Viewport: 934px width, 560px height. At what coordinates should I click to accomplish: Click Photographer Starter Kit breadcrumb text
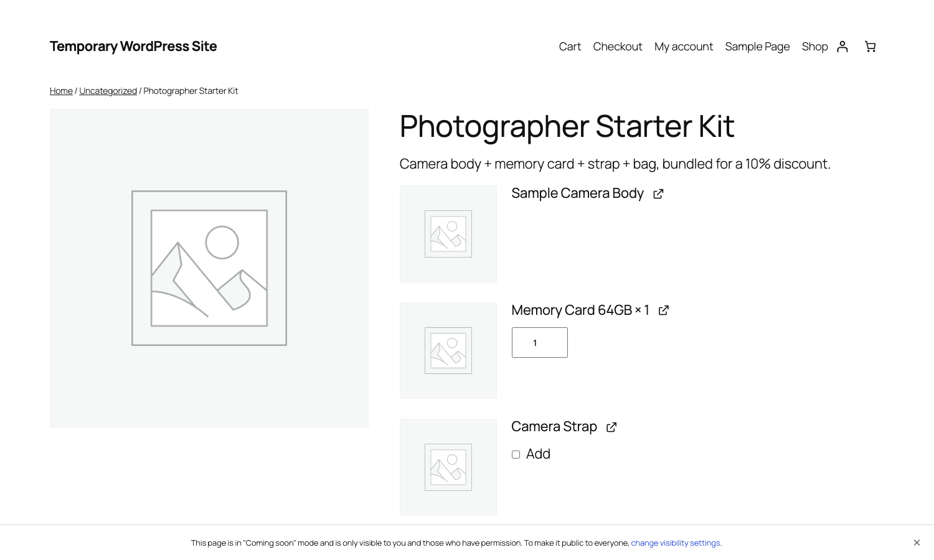tap(191, 91)
